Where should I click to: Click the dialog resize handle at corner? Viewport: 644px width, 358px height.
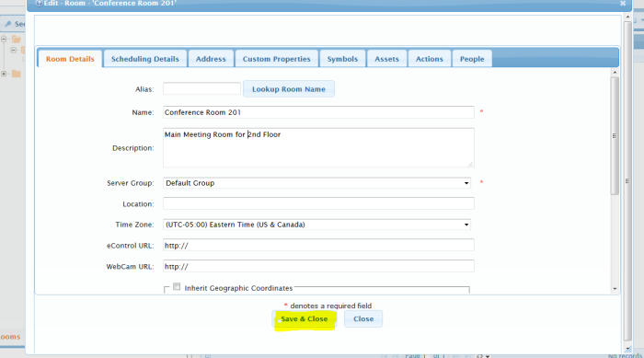[628, 350]
